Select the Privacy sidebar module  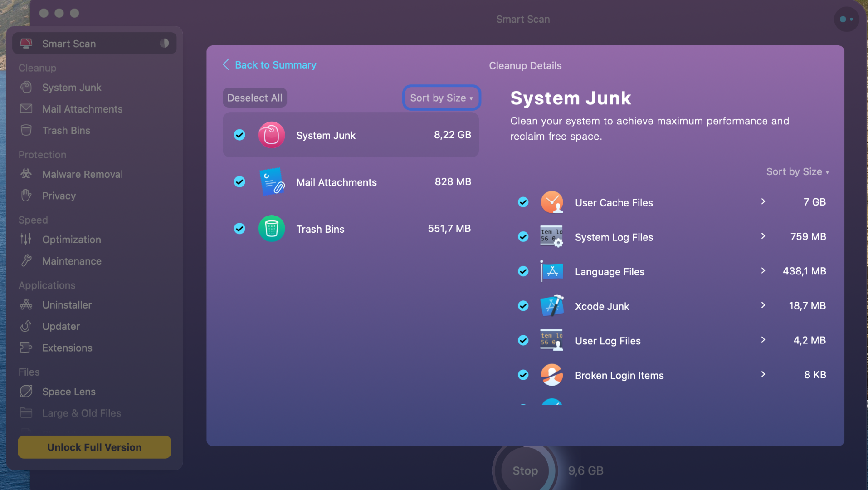coord(94,196)
